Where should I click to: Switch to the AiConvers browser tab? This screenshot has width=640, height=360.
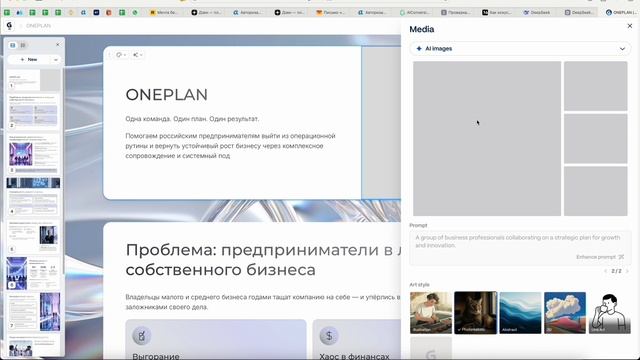click(x=414, y=13)
